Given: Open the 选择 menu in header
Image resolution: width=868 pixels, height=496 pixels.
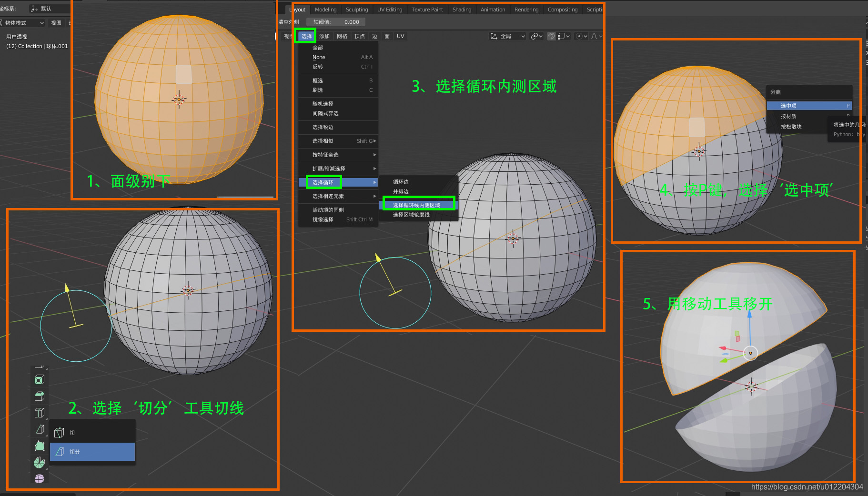Looking at the screenshot, I should (x=306, y=36).
